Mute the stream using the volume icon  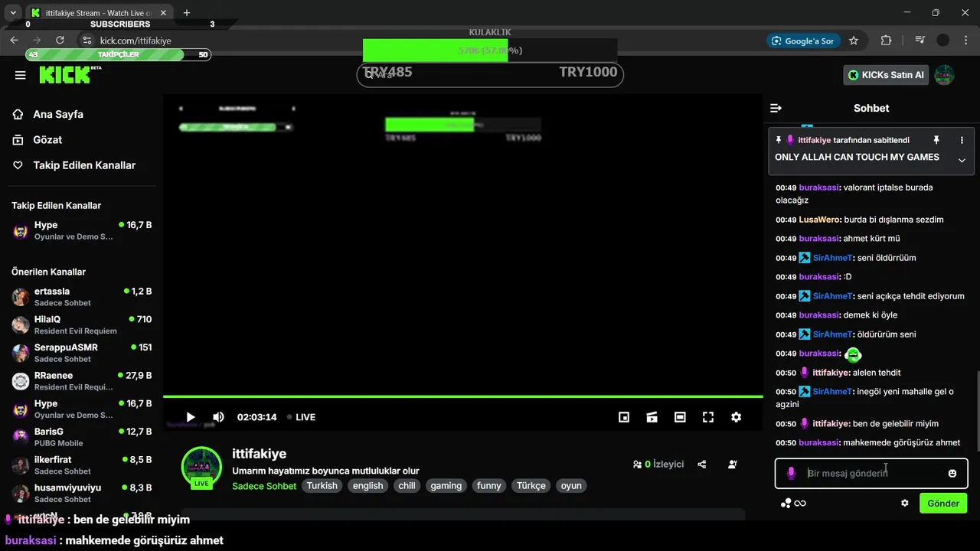[218, 417]
